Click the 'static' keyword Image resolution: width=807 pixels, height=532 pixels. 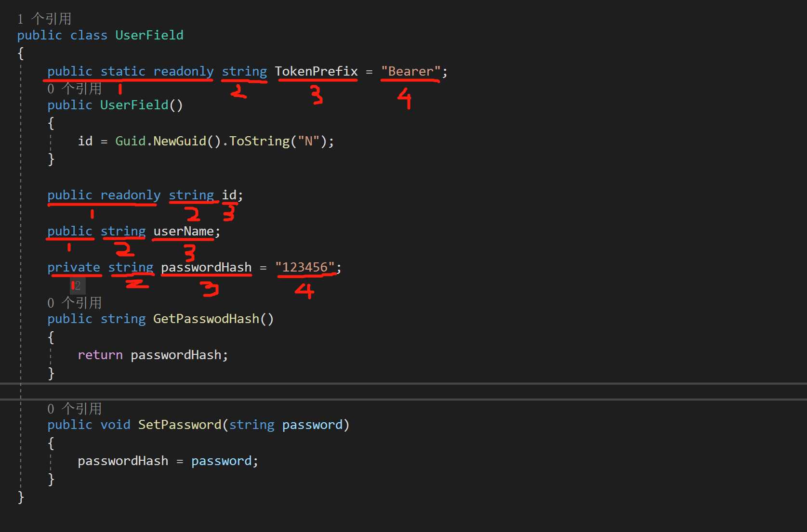[x=123, y=71]
